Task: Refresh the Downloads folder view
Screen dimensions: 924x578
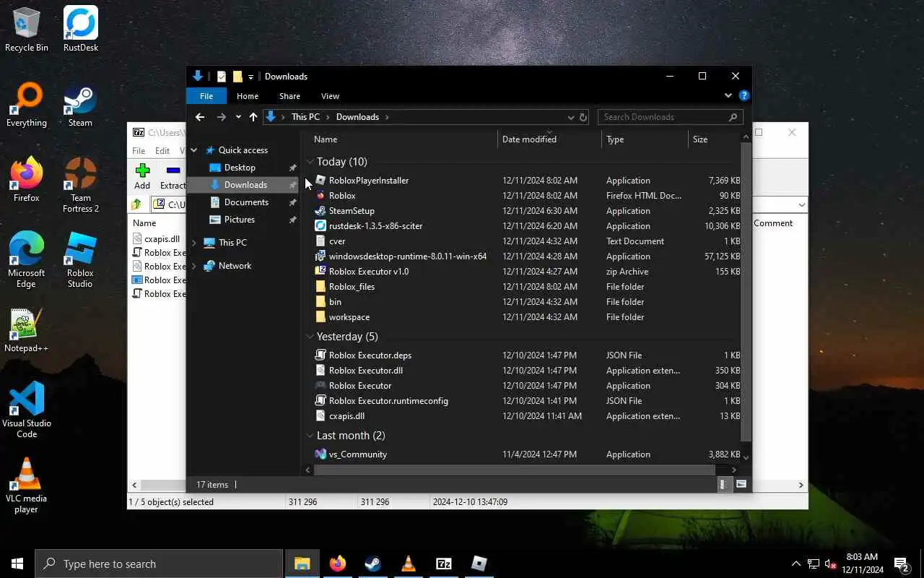Action: pos(583,117)
